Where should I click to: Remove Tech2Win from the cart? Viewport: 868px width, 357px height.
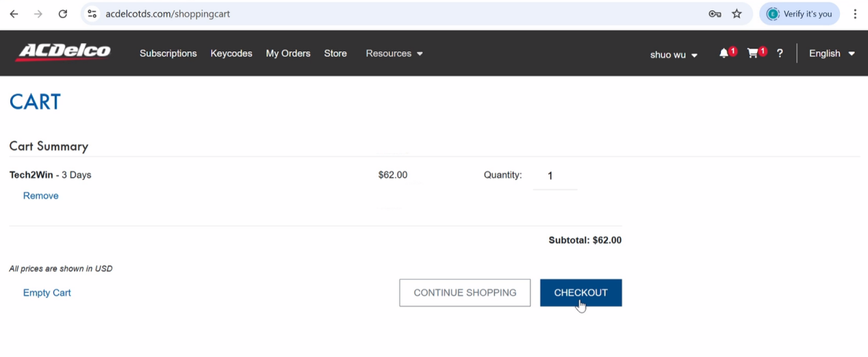pyautogui.click(x=41, y=196)
